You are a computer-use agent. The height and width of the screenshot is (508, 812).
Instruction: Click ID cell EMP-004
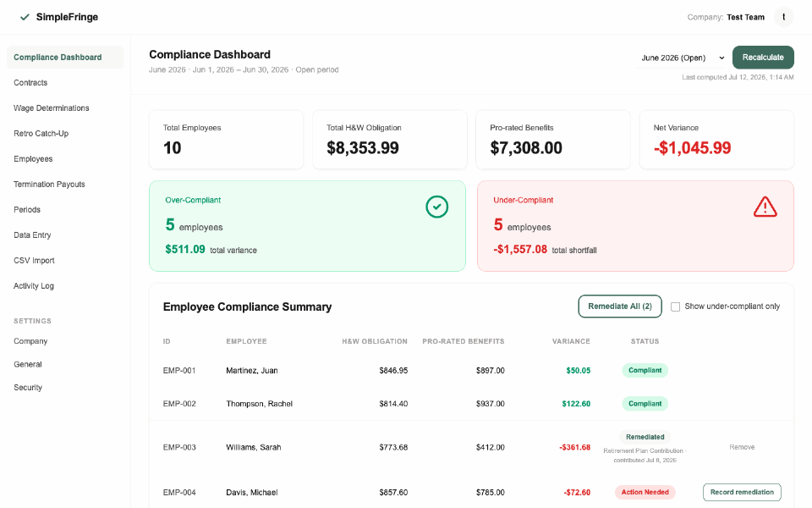click(x=179, y=493)
